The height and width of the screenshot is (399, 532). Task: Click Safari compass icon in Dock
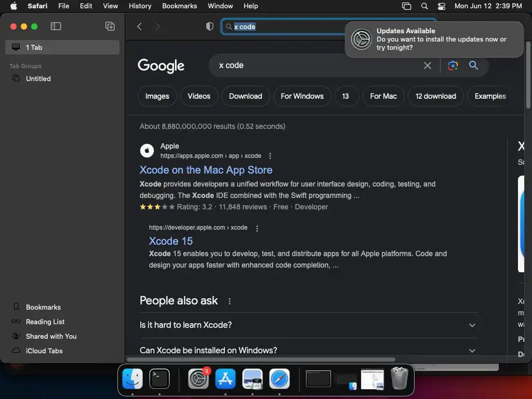pos(279,379)
